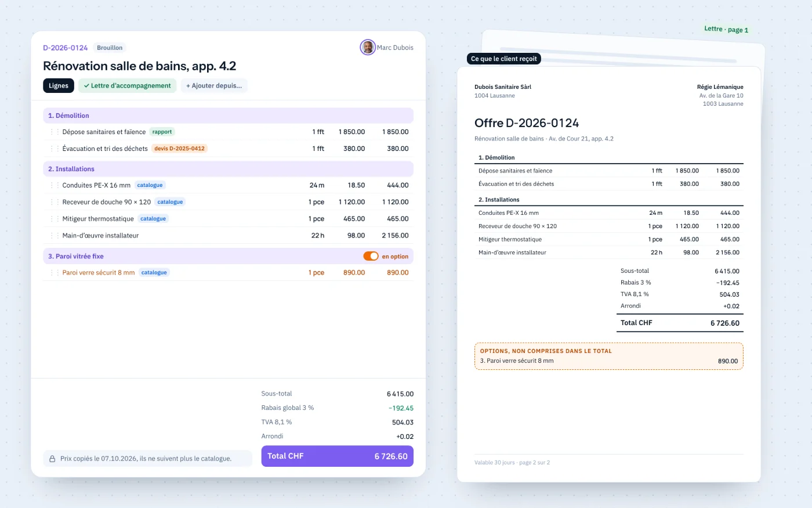Grab the drag handle for Main-d'œuvre installateur row
The width and height of the screenshot is (812, 508).
click(x=55, y=236)
